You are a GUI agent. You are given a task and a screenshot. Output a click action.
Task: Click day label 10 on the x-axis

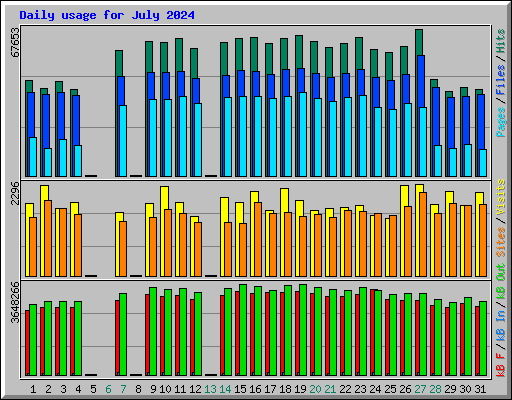tap(165, 389)
